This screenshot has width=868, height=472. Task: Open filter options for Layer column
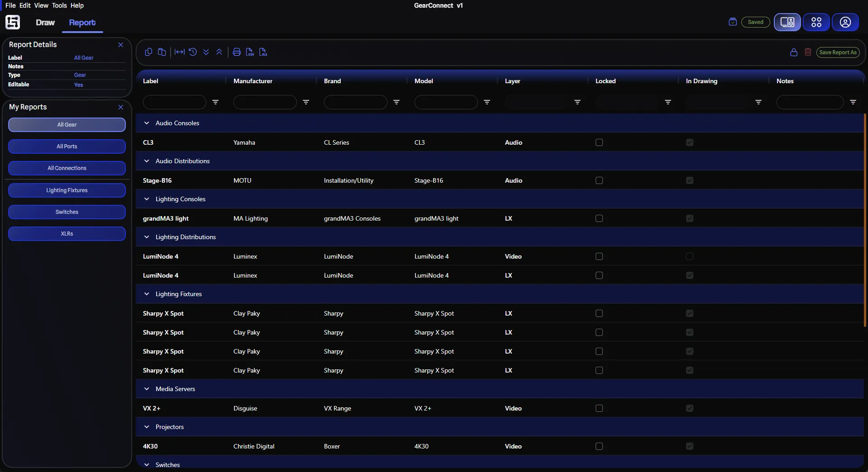(x=577, y=102)
